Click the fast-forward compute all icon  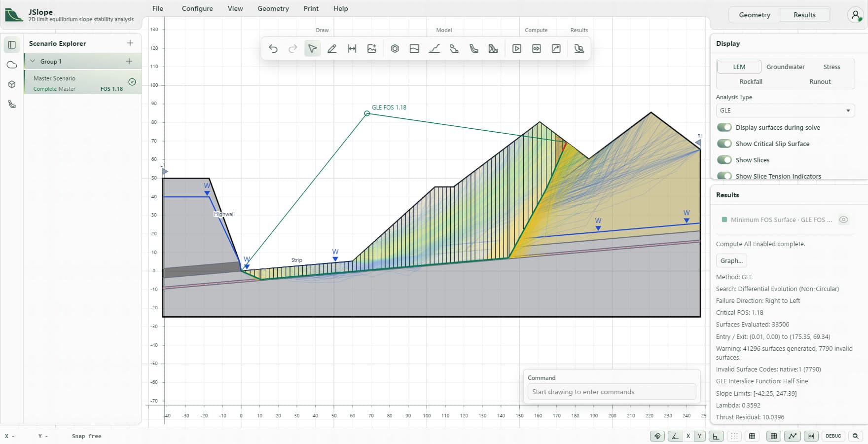click(x=536, y=48)
